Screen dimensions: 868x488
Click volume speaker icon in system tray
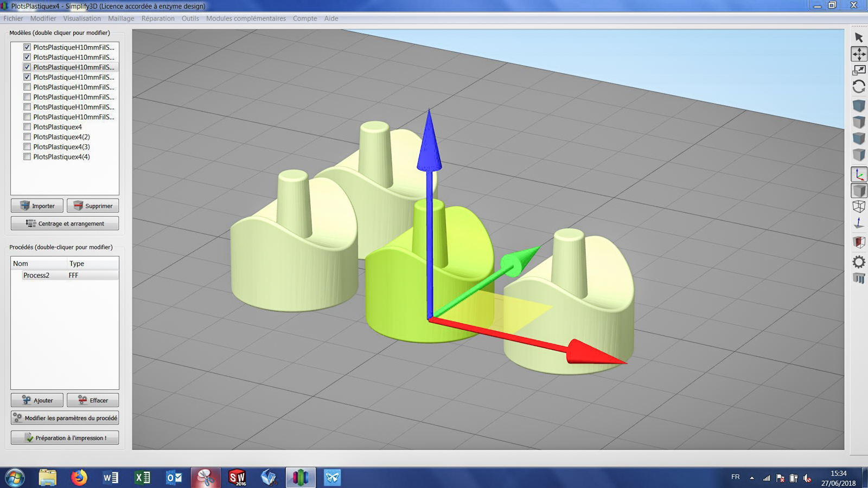(x=807, y=478)
